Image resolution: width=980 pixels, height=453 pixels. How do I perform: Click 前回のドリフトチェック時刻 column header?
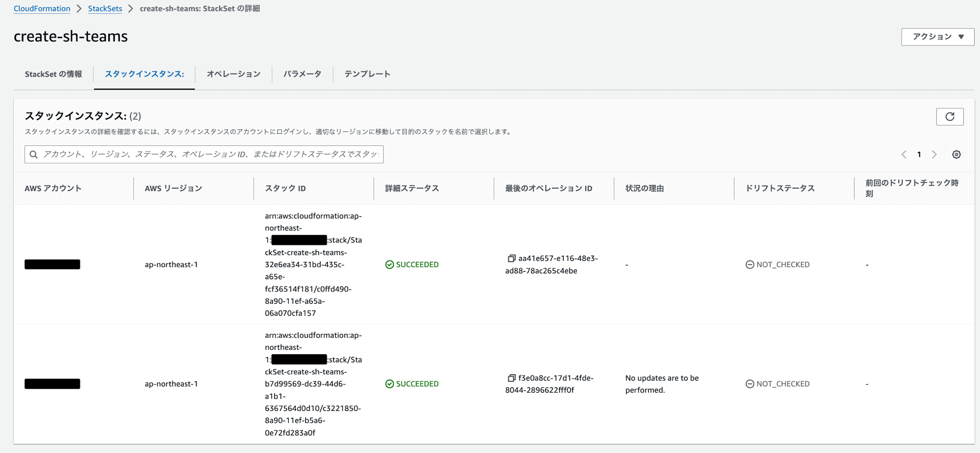click(x=912, y=188)
